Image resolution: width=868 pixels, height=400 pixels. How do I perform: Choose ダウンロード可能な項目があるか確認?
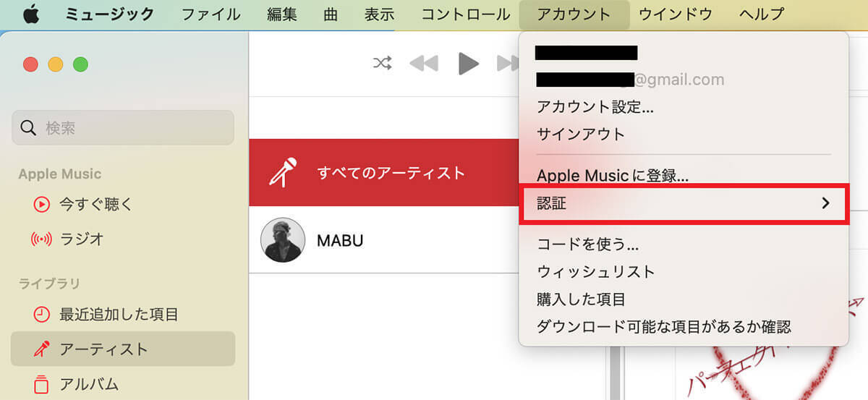664,327
